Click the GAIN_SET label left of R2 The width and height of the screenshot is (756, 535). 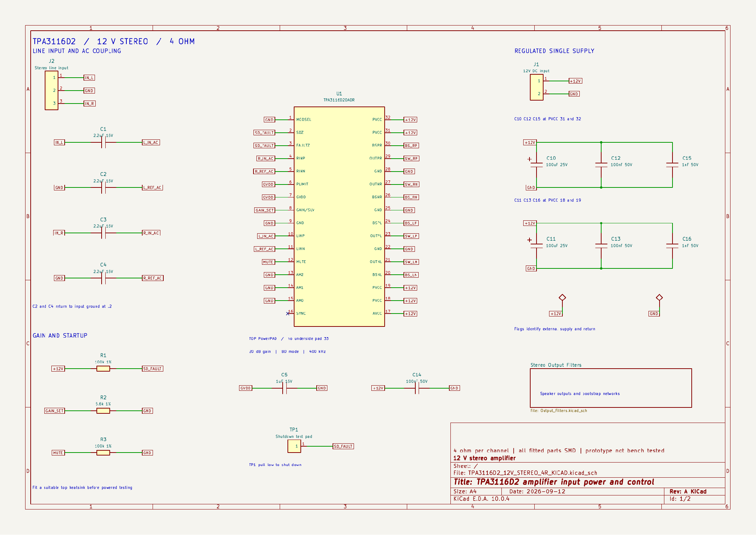[54, 411]
